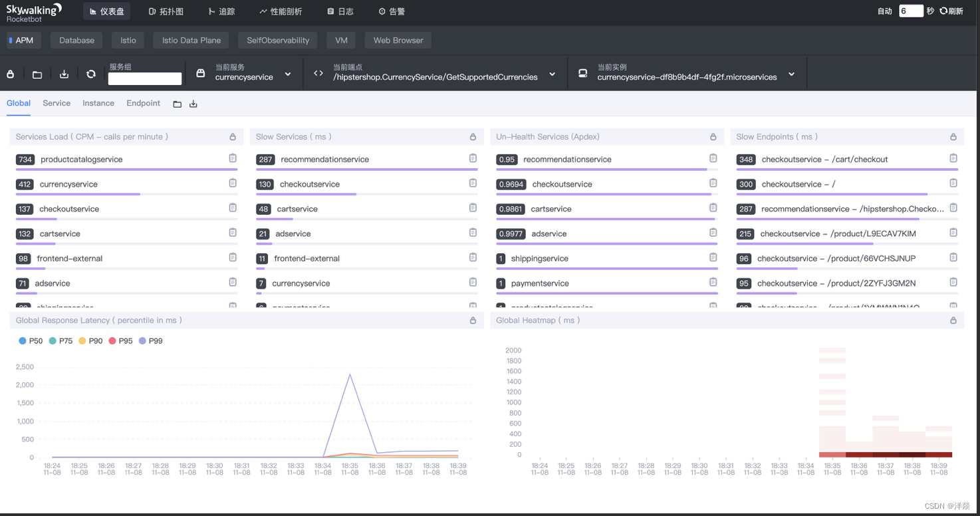980x516 pixels.
Task: Click the download icon in dashboard toolbar
Action: click(x=64, y=74)
